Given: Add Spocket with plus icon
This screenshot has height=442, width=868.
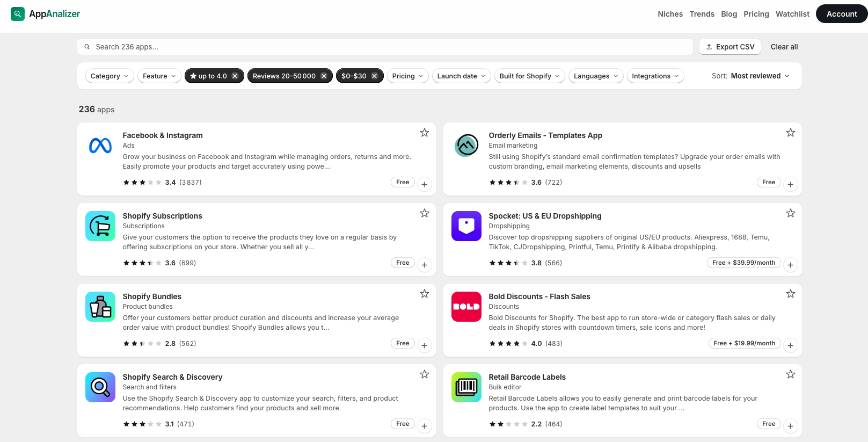Looking at the screenshot, I should click(790, 265).
